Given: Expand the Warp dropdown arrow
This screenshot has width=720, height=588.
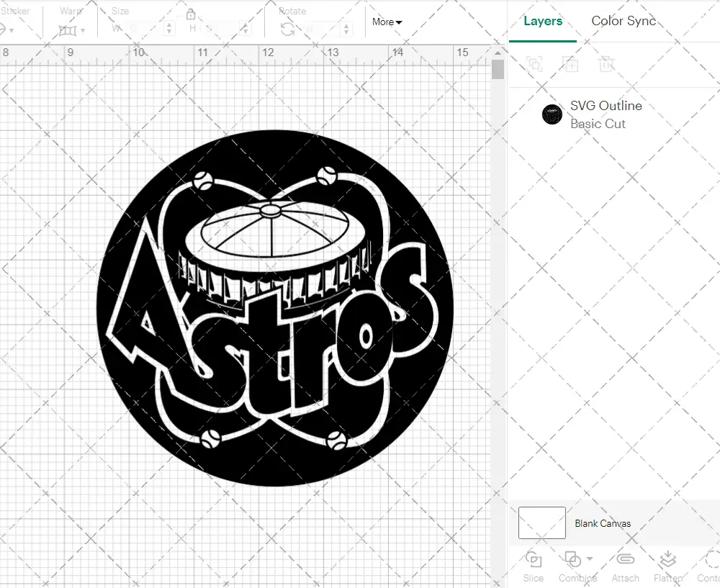Looking at the screenshot, I should (x=83, y=31).
